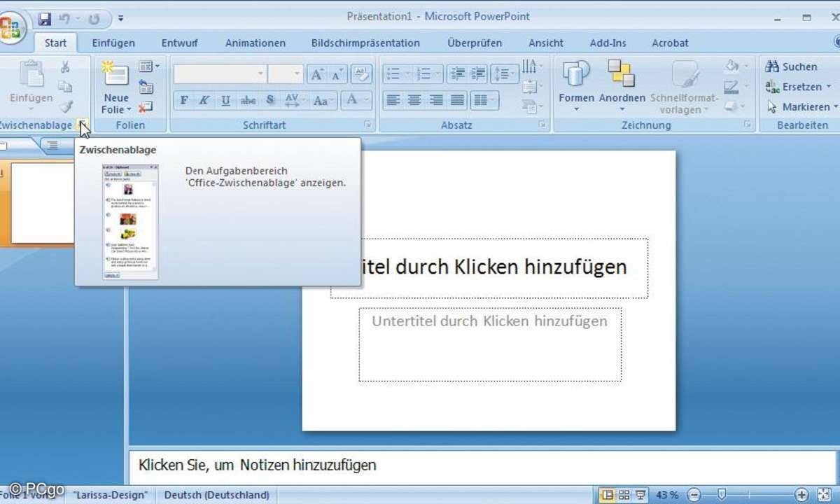This screenshot has width=840, height=504.
Task: Toggle underline (U) formatting
Action: pos(225,100)
